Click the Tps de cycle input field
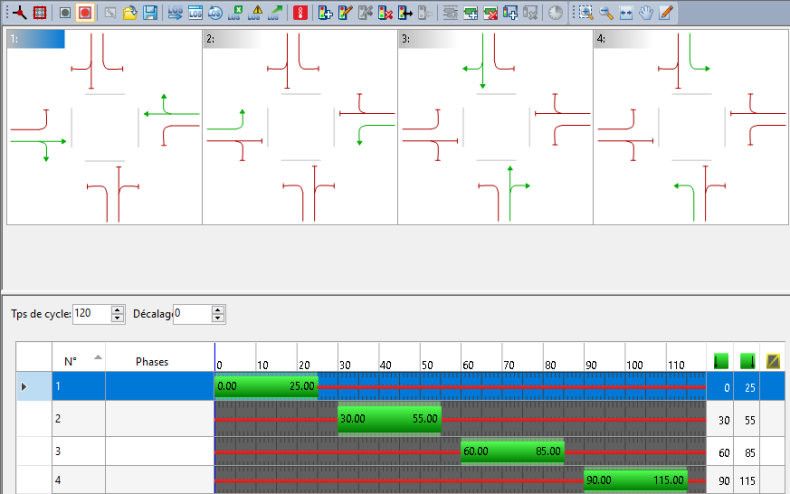The width and height of the screenshot is (790, 494). pyautogui.click(x=91, y=314)
